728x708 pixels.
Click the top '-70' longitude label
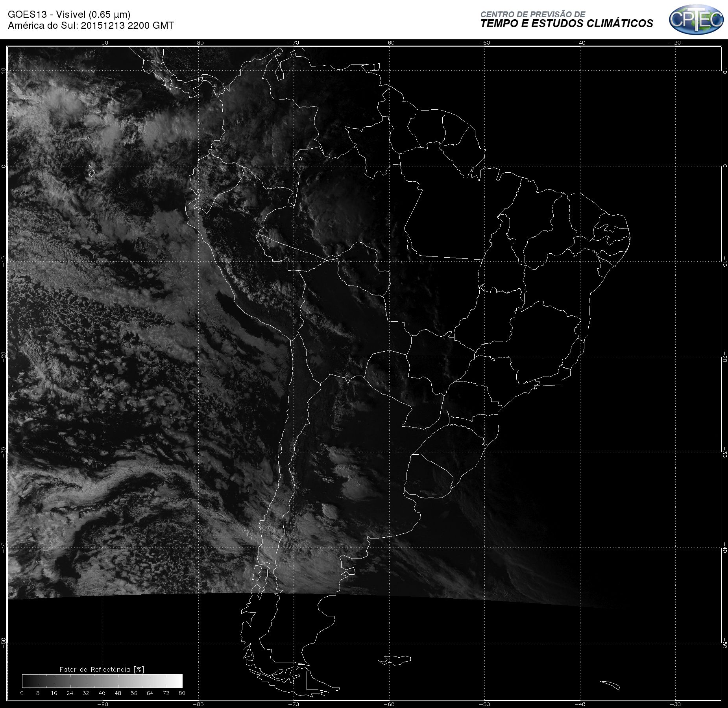[x=294, y=43]
